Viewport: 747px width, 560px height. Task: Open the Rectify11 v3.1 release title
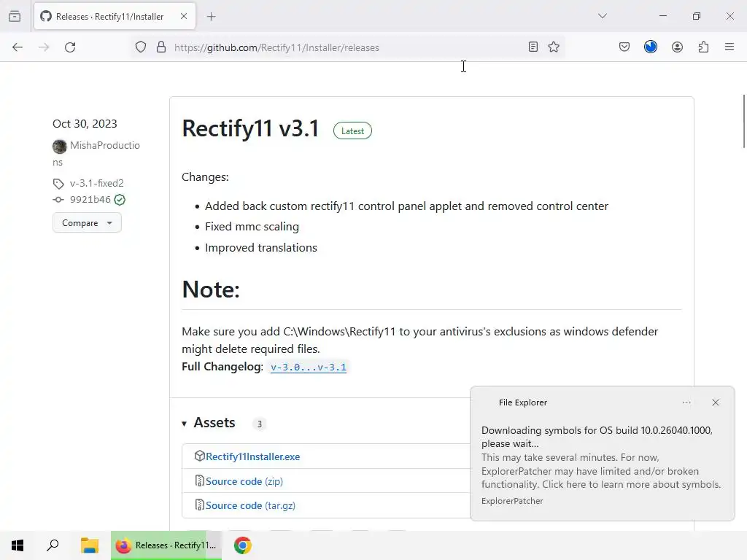point(251,128)
